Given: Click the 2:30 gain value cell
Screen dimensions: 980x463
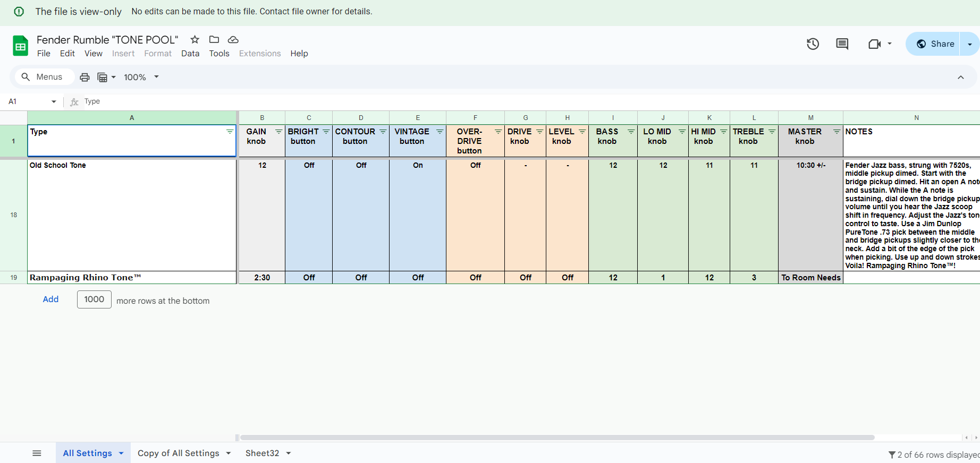Looking at the screenshot, I should click(x=262, y=278).
